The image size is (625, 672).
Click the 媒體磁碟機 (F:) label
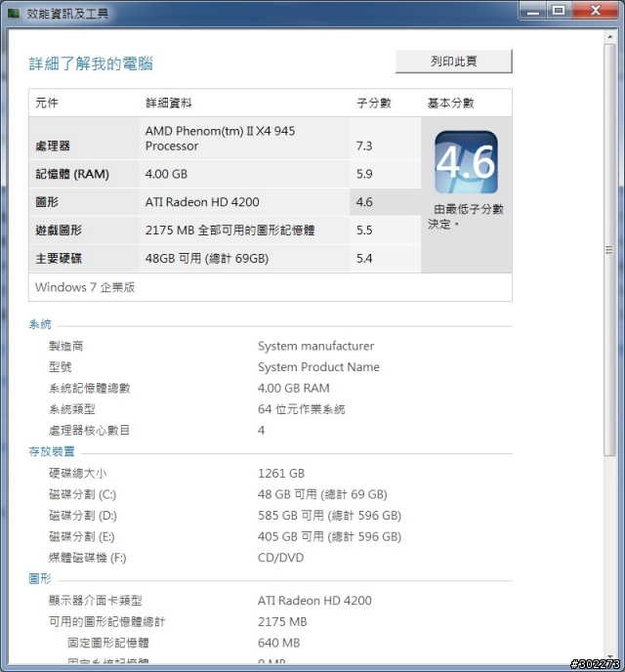point(87,558)
